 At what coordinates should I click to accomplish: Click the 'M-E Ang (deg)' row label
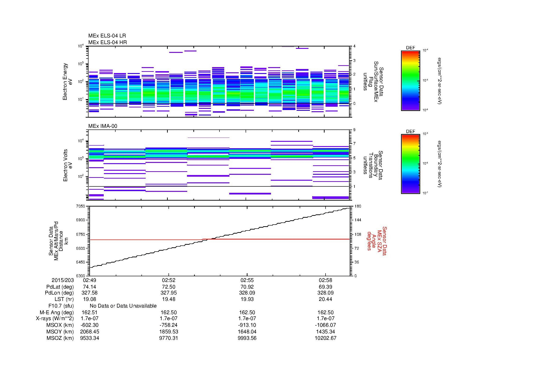tap(56, 313)
